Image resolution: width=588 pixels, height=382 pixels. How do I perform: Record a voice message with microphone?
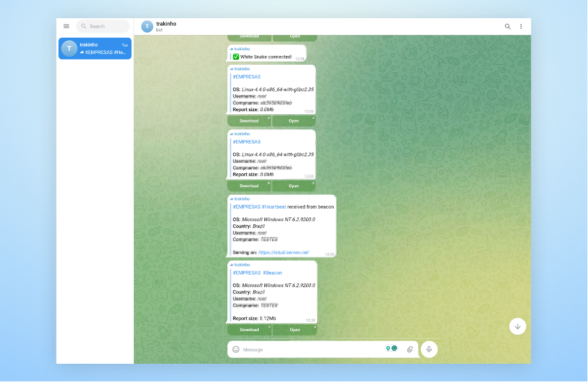(429, 350)
